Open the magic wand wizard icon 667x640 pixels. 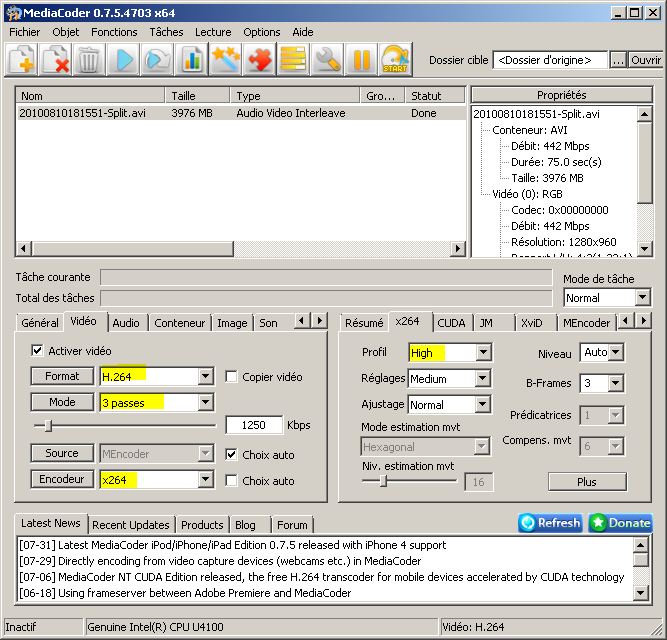tap(225, 60)
